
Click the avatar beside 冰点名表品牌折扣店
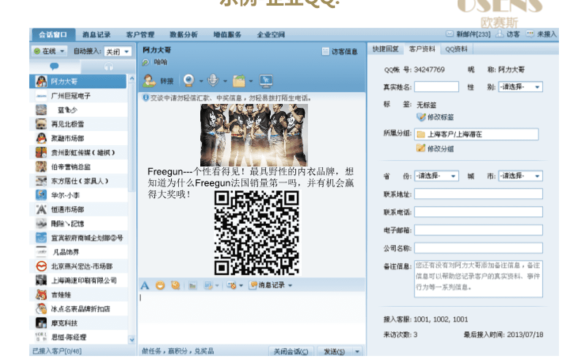(41, 309)
